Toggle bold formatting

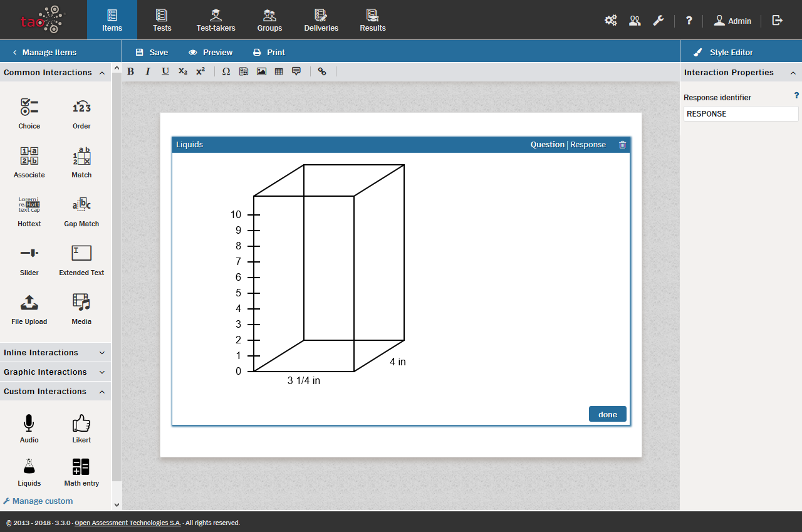point(131,71)
